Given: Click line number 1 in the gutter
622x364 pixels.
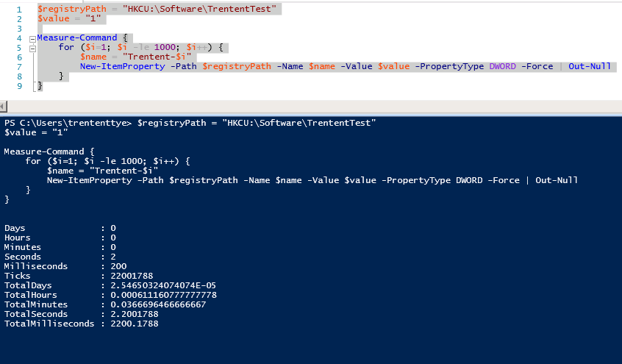Looking at the screenshot, I should click(18, 9).
